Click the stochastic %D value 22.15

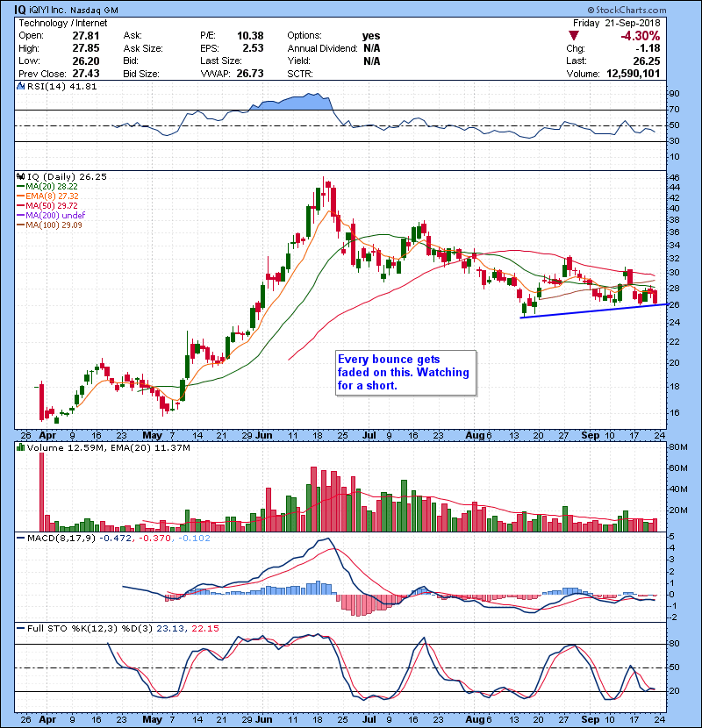[x=204, y=628]
